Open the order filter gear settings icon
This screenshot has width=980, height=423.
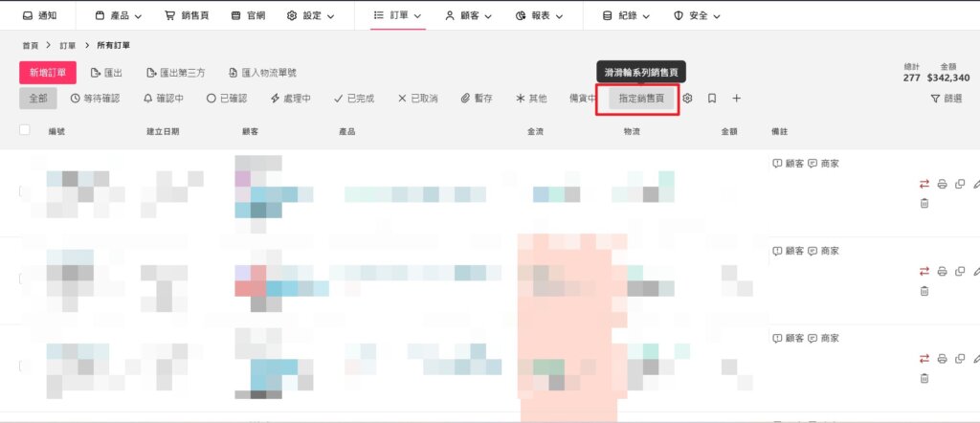point(687,99)
